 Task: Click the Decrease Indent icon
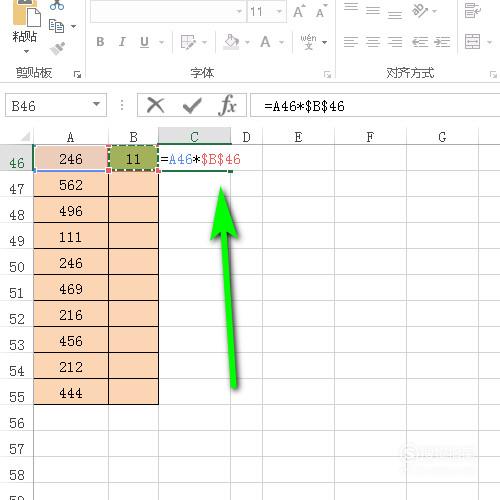coord(420,42)
